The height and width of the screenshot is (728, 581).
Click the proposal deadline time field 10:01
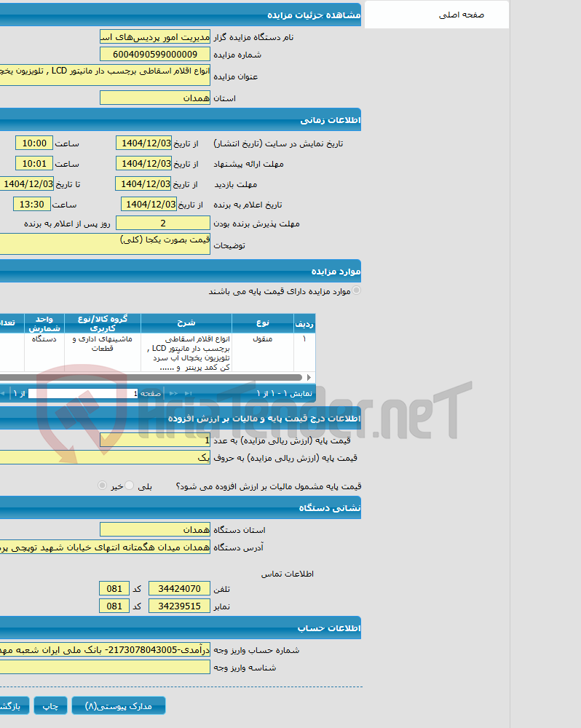[x=34, y=164]
